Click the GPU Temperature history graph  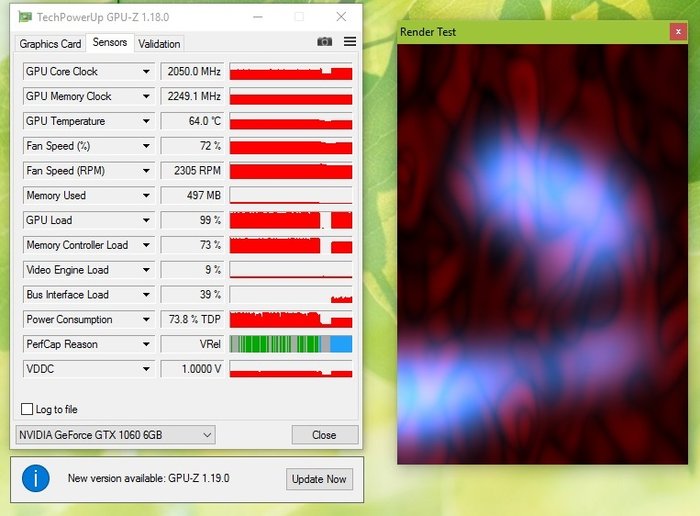(291, 121)
